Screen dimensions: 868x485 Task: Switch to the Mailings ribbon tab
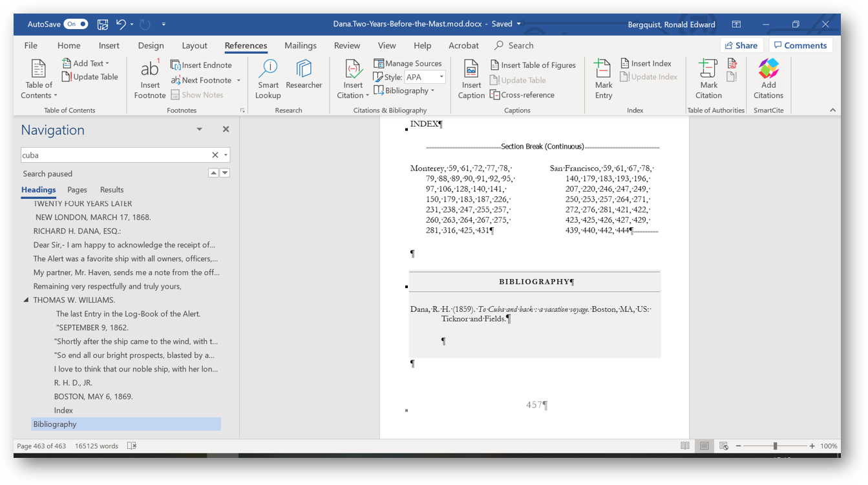[300, 45]
